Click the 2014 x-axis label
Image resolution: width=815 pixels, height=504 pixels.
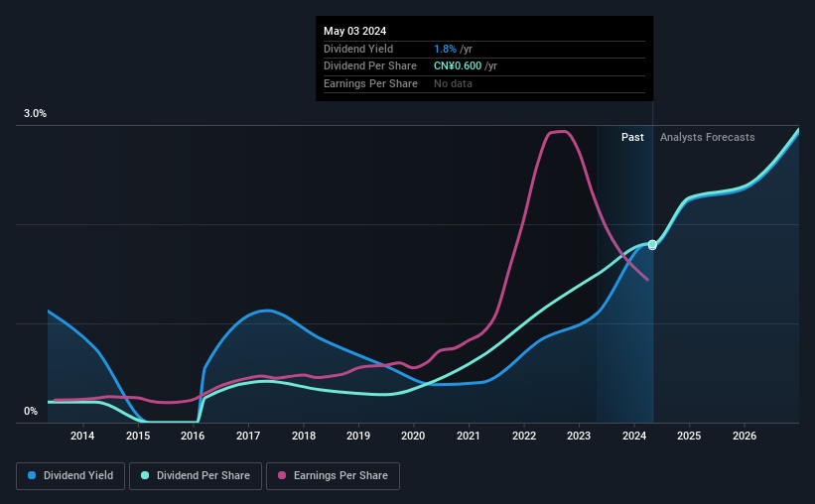(82, 436)
